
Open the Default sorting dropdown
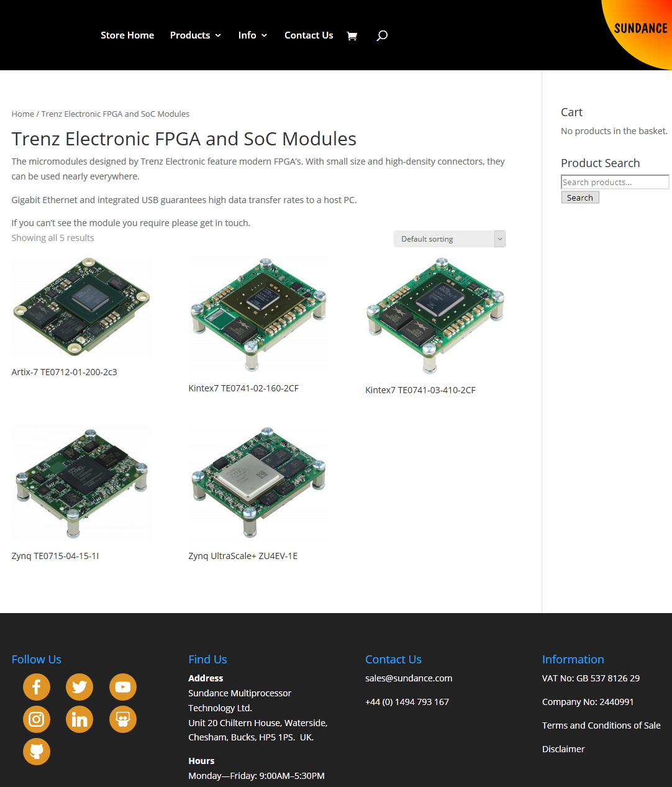pyautogui.click(x=450, y=239)
